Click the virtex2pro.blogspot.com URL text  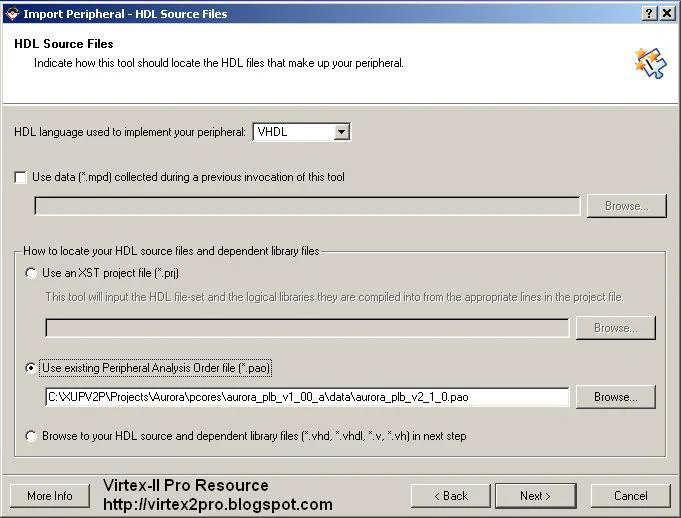[x=217, y=505]
